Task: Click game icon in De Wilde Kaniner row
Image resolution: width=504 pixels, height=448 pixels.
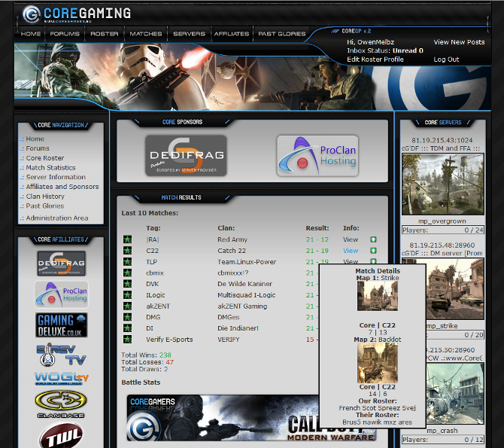Action: pyautogui.click(x=128, y=284)
